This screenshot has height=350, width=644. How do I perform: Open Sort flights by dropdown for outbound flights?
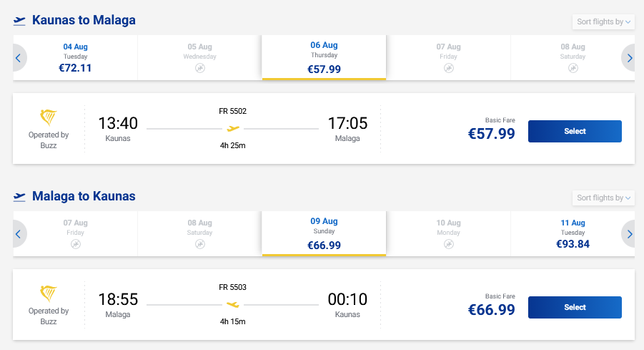[x=603, y=22]
